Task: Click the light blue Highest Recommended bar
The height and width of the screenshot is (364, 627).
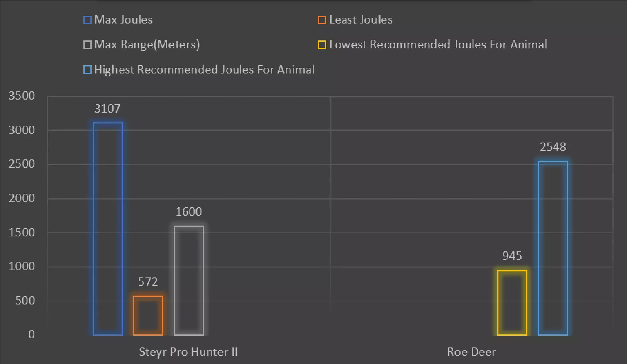Action: tap(553, 248)
